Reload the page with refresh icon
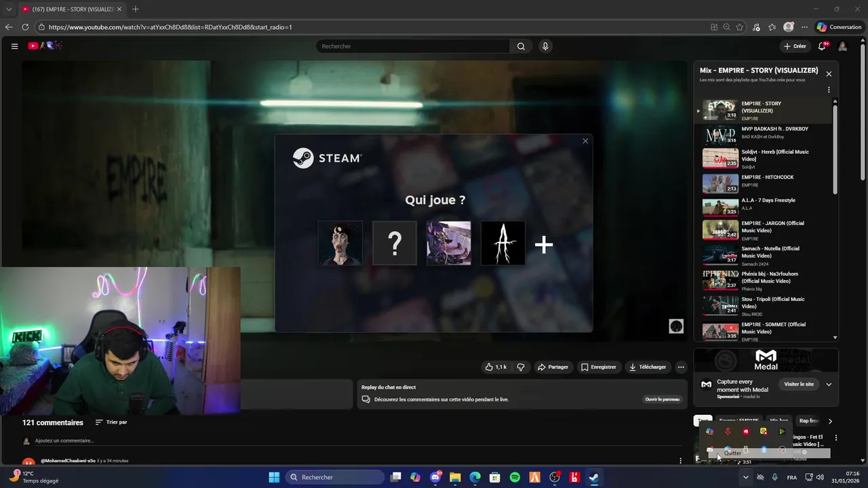The height and width of the screenshot is (488, 868). point(25,27)
